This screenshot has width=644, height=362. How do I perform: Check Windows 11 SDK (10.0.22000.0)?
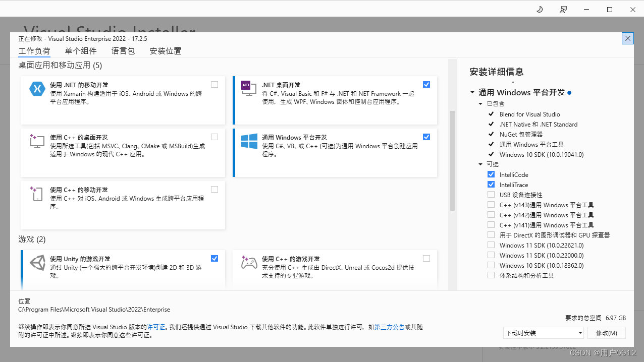tap(491, 255)
